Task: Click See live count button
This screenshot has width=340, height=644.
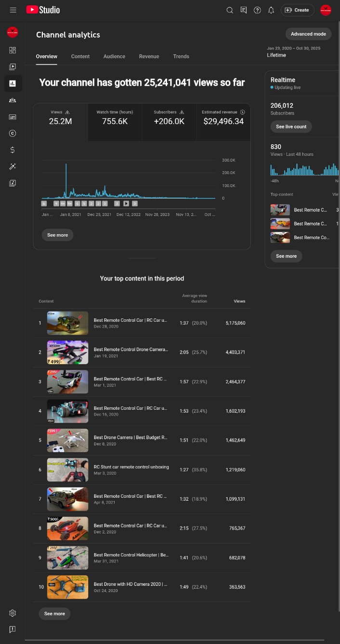Action: click(291, 126)
